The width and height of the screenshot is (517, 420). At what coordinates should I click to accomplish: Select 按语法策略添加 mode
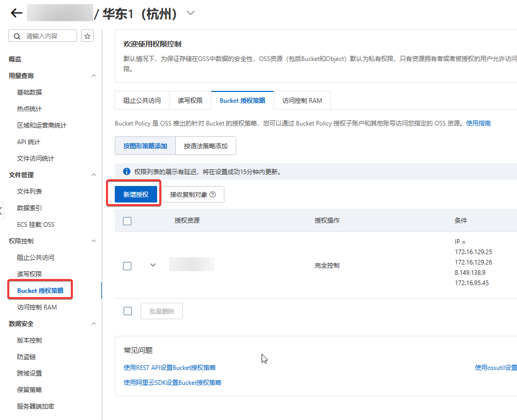tap(206, 146)
